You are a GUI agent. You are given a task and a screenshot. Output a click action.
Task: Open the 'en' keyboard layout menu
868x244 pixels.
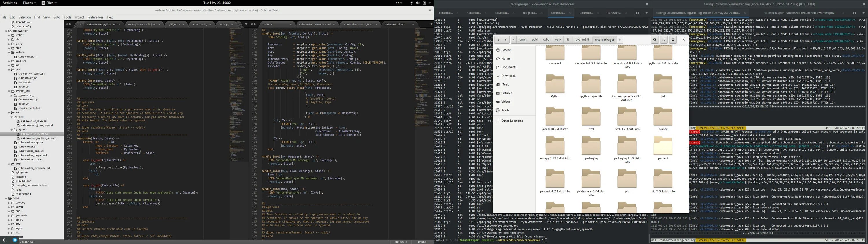coord(399,3)
